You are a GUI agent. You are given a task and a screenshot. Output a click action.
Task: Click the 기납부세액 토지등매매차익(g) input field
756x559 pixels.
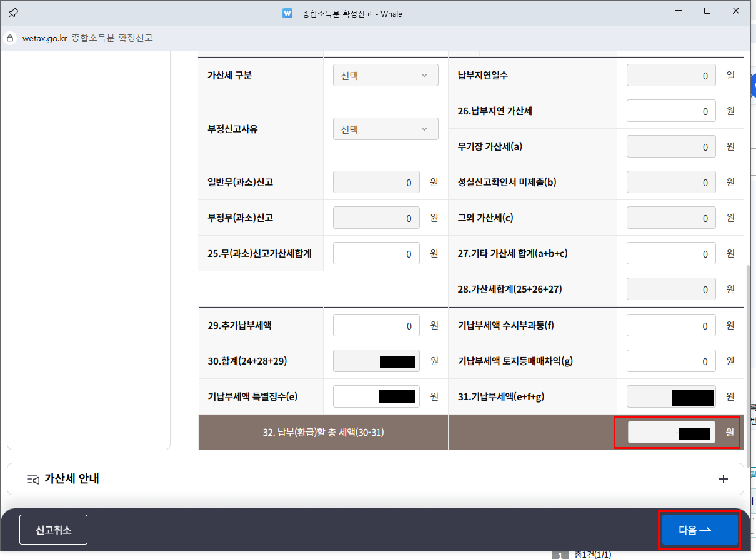coord(671,361)
